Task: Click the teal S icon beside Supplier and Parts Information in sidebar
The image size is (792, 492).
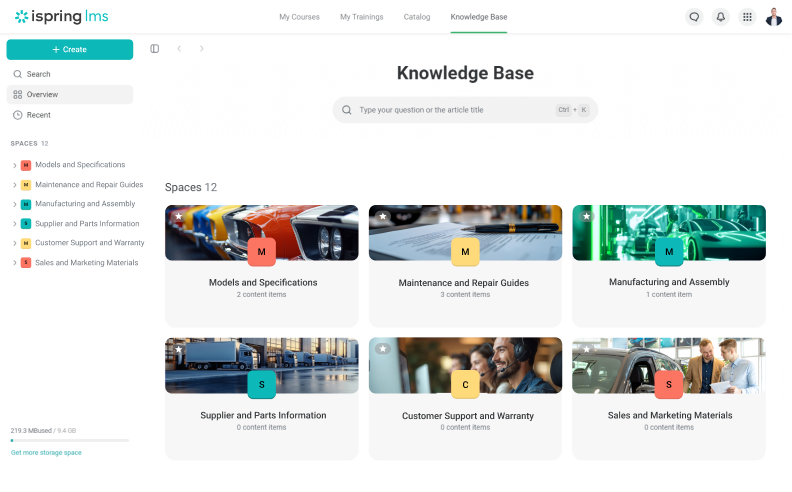Action: [x=26, y=224]
